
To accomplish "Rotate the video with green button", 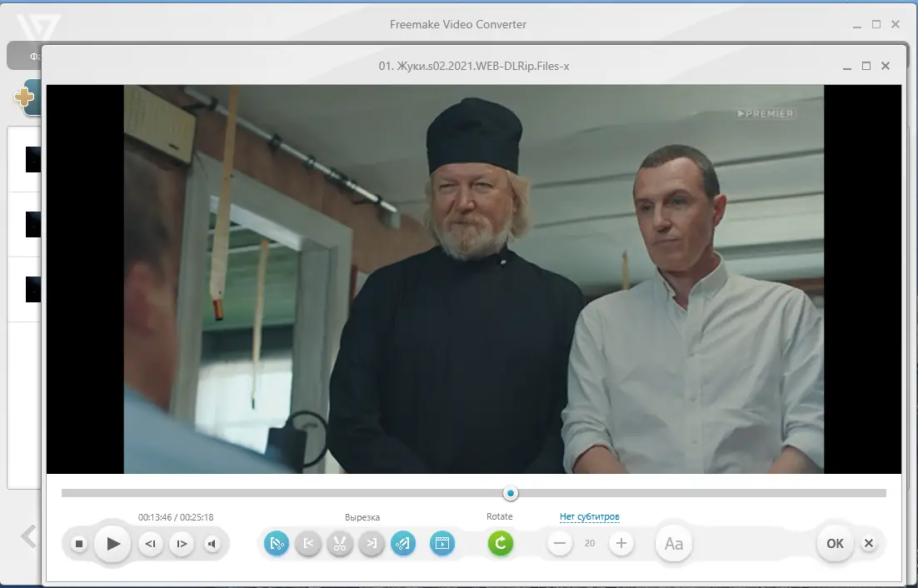I will [501, 544].
